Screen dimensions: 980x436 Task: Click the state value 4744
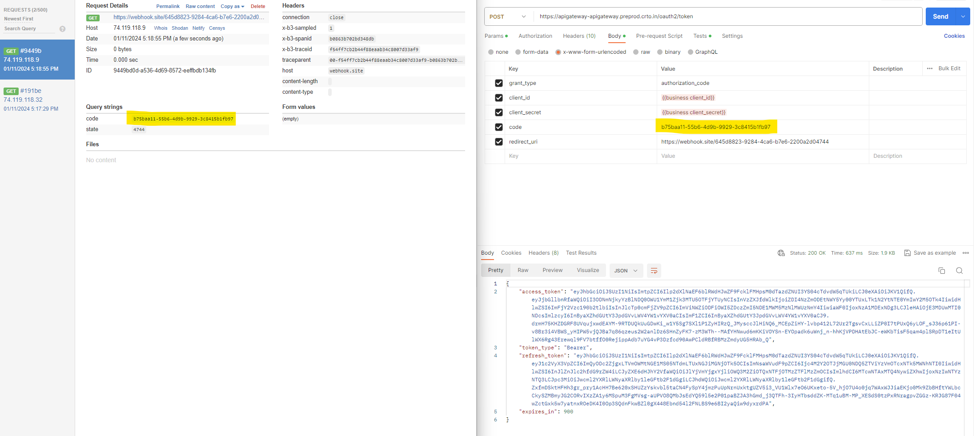coord(139,129)
